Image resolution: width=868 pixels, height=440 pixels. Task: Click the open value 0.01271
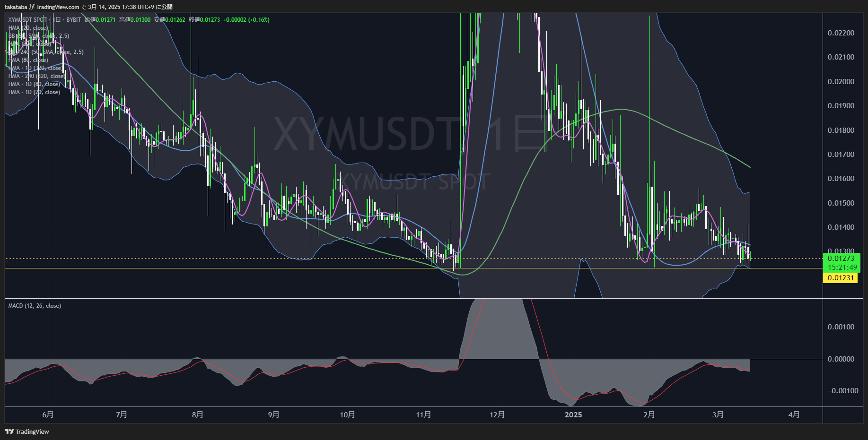[106, 20]
